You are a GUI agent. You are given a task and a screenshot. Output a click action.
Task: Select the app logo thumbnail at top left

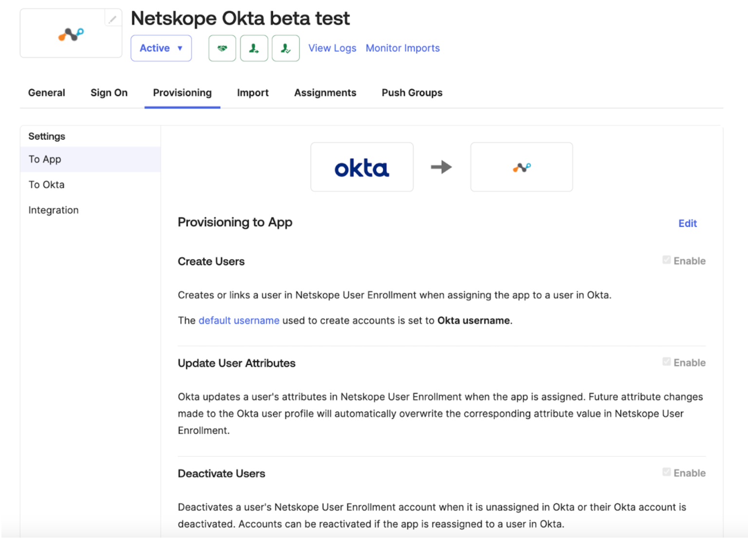[x=71, y=33]
